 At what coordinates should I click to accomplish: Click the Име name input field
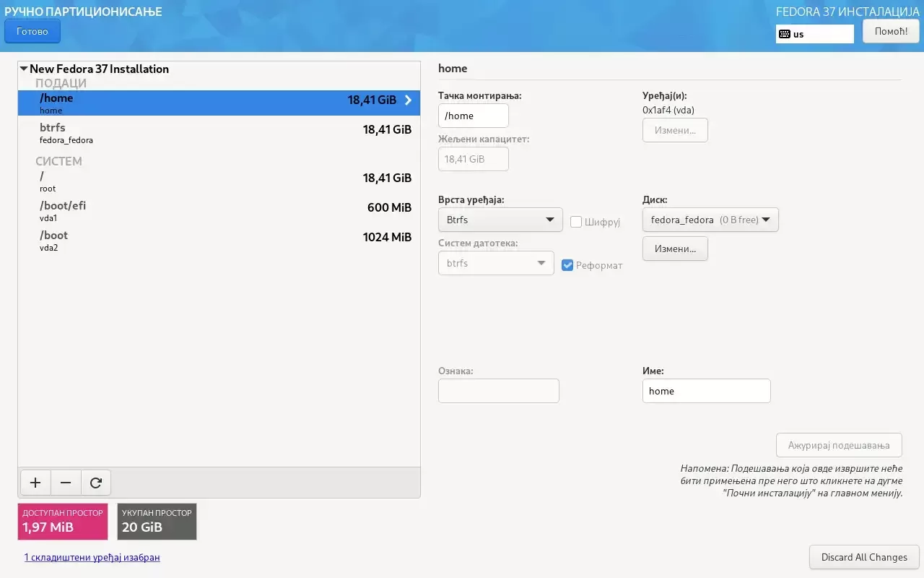click(705, 391)
